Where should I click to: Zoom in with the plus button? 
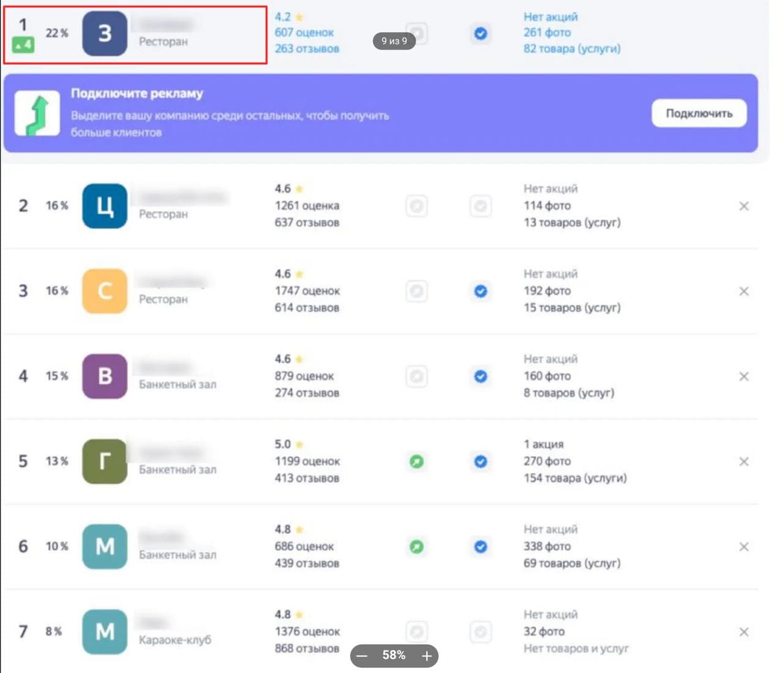[x=427, y=656]
